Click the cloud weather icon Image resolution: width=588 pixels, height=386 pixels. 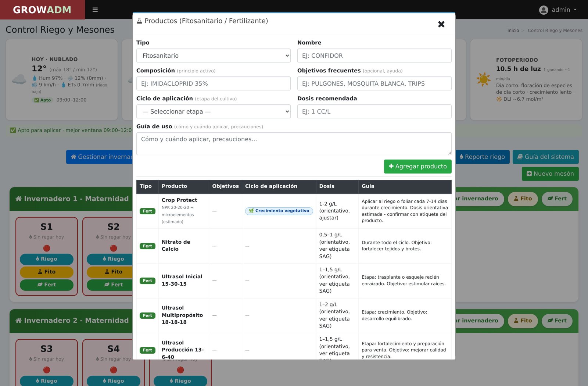[x=19, y=79]
